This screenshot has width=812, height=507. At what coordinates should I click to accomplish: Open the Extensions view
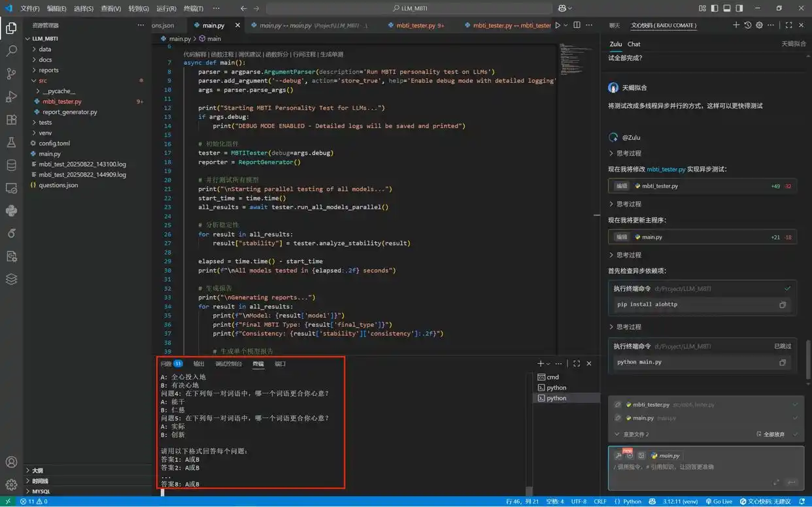point(11,120)
